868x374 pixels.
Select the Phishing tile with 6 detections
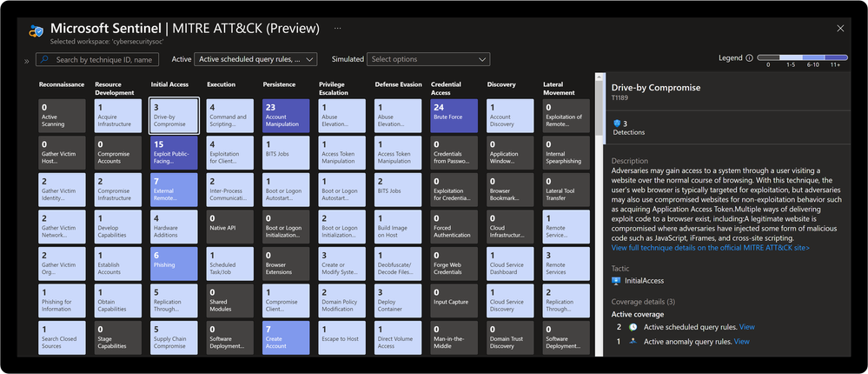(x=174, y=264)
